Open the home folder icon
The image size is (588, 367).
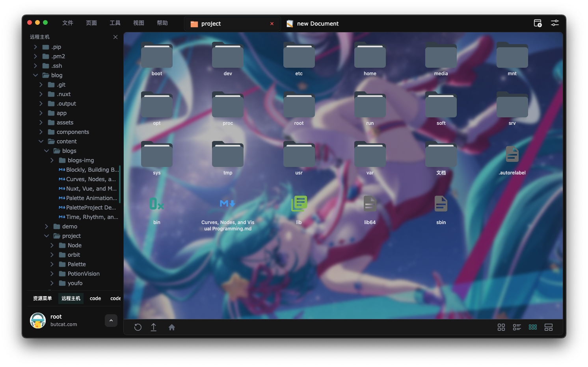[x=370, y=55]
